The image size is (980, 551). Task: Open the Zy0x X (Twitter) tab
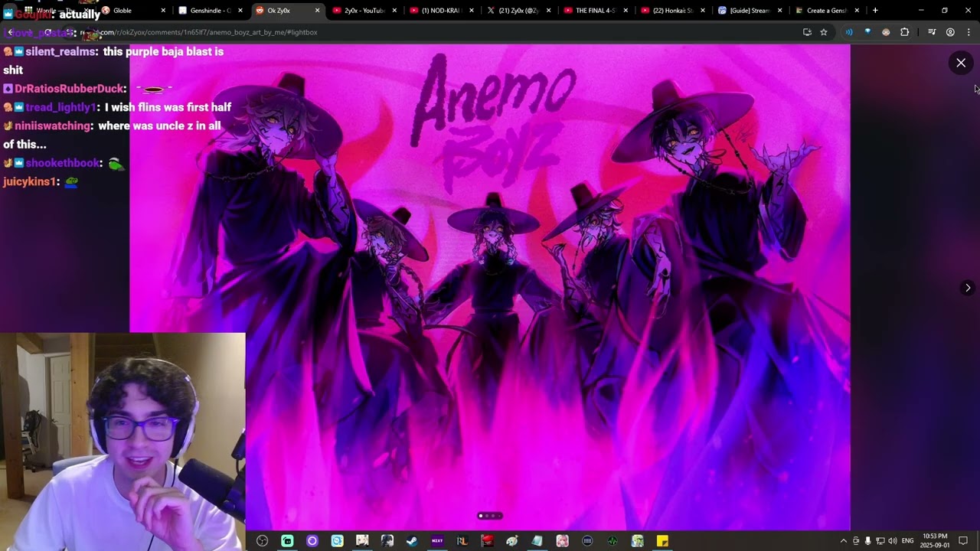pos(519,11)
